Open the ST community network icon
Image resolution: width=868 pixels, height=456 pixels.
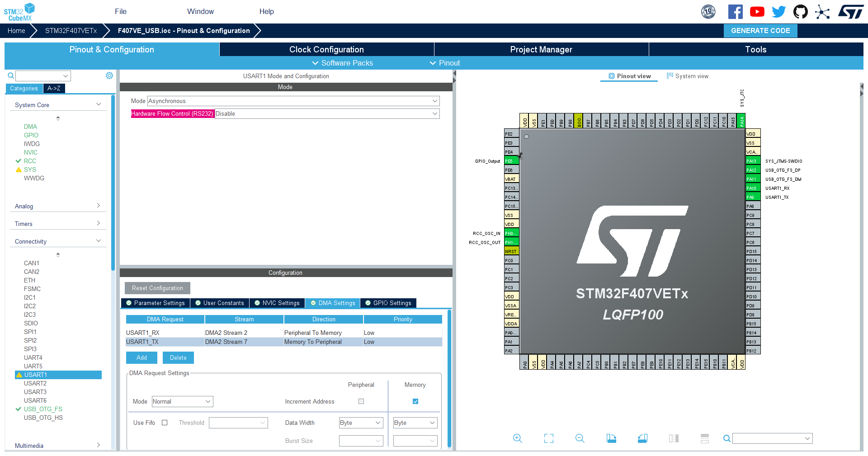click(822, 12)
